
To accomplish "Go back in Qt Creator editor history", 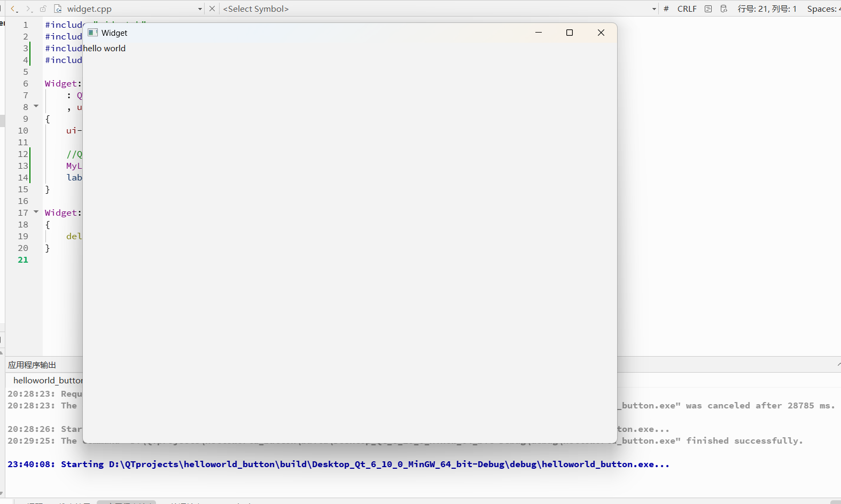I will [x=14, y=9].
